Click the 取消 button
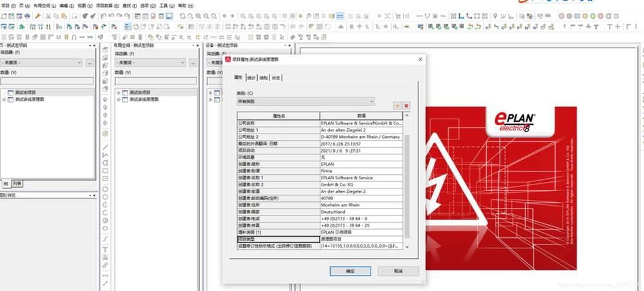644x291 pixels. click(x=398, y=271)
